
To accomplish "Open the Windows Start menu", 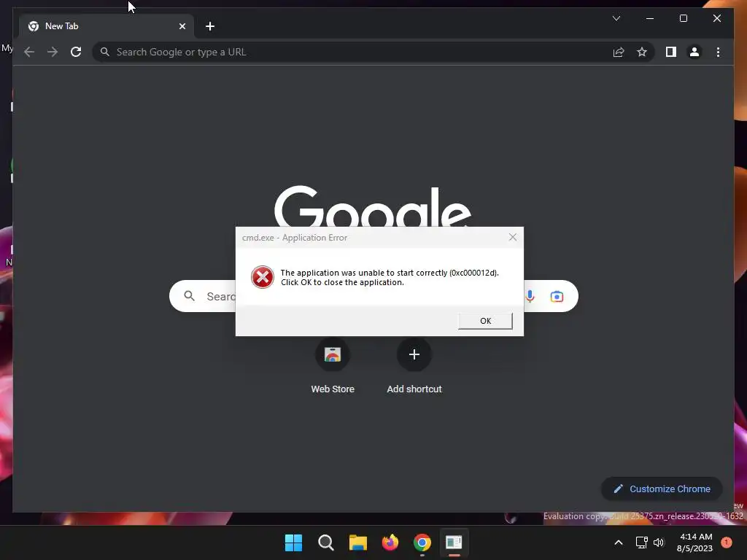I will point(293,542).
